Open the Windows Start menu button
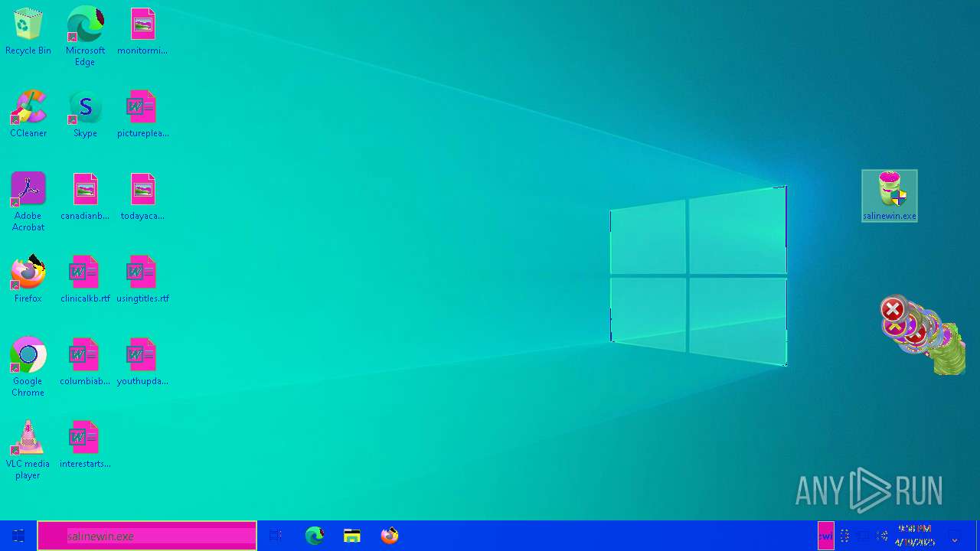This screenshot has width=980, height=551. (x=18, y=536)
